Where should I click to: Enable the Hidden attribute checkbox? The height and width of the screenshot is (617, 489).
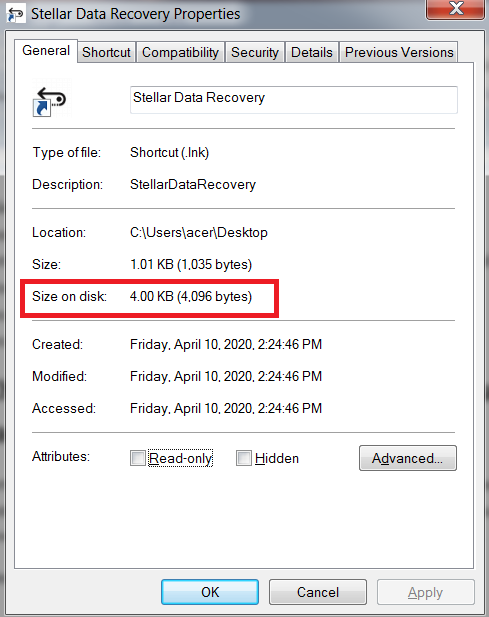244,458
